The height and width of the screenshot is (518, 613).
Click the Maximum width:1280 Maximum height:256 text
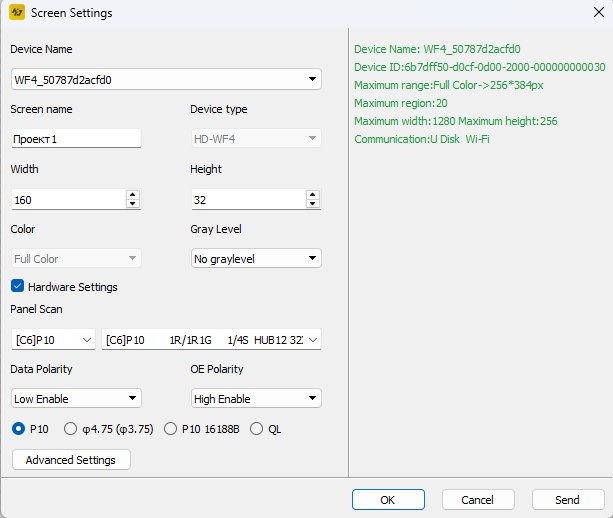456,121
